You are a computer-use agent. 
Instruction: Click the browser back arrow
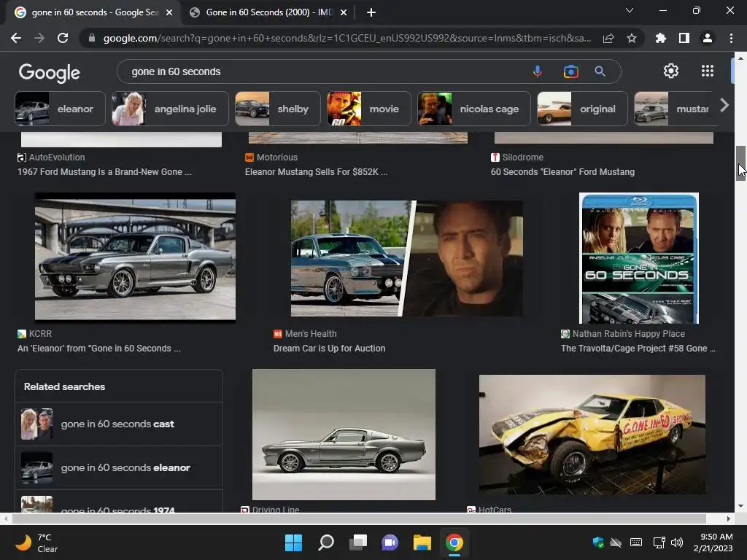point(16,38)
